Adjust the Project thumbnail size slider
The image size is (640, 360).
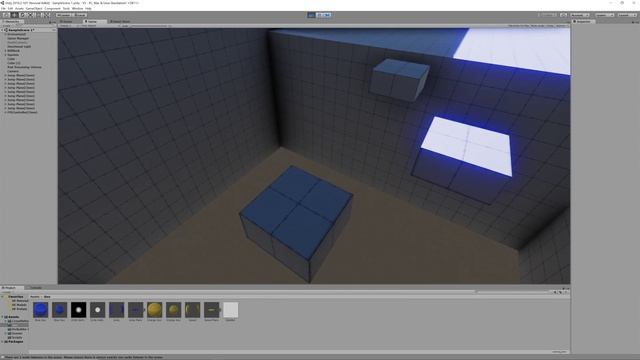[559, 351]
